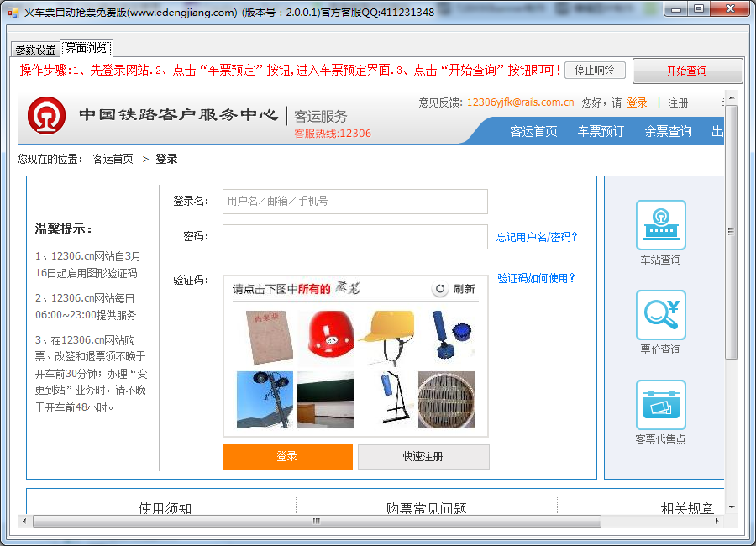The width and height of the screenshot is (756, 546).
Task: Select the yellow hard hat captcha image
Action: pyautogui.click(x=386, y=335)
